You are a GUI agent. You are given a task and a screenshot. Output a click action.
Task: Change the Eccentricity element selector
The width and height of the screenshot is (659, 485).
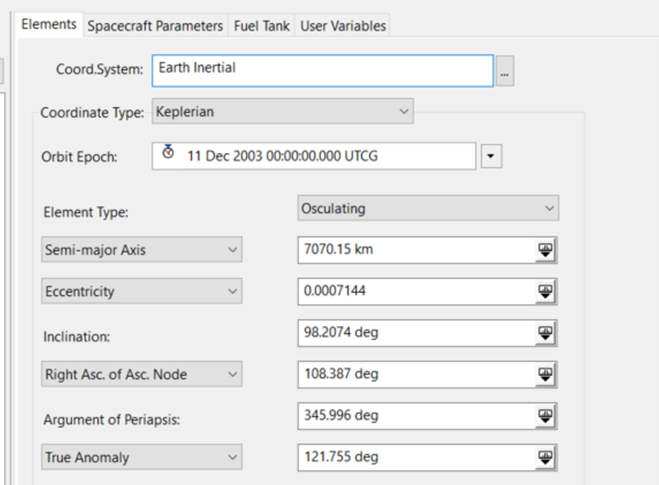tap(140, 292)
